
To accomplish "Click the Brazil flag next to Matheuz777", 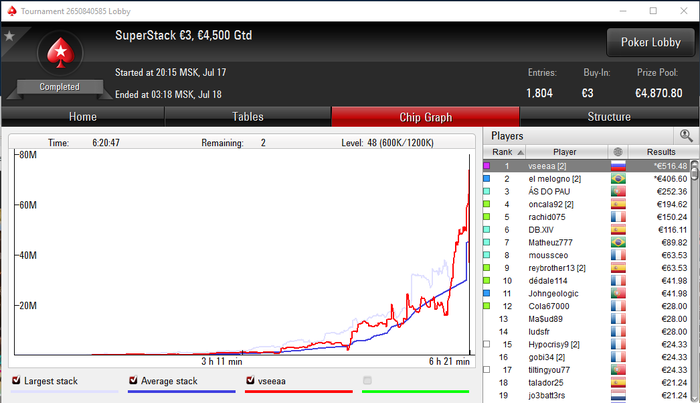I will point(618,242).
